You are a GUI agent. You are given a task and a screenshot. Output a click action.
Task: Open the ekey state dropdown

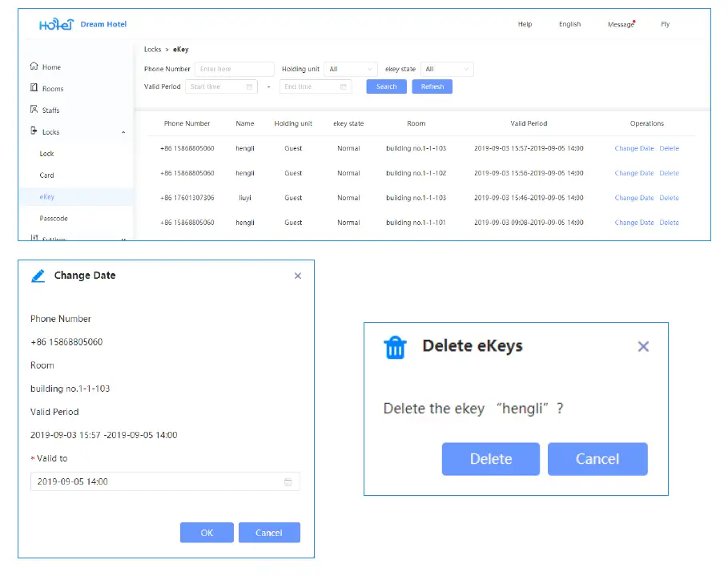(x=448, y=70)
